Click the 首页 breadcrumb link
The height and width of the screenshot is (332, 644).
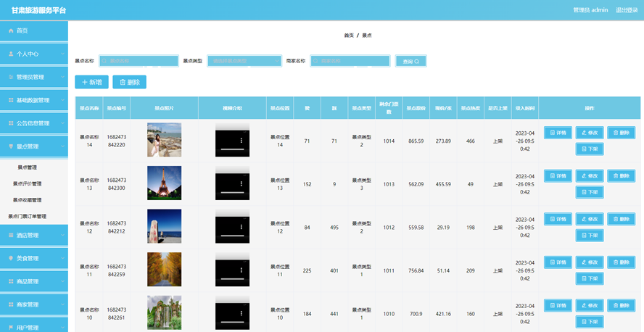pos(349,36)
